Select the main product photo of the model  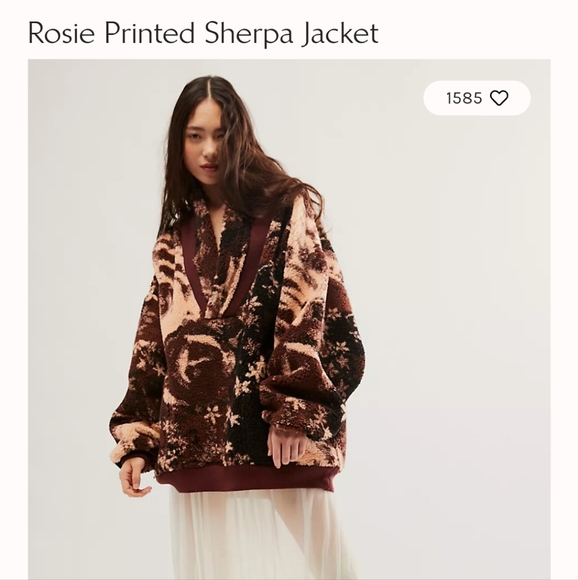[289, 319]
